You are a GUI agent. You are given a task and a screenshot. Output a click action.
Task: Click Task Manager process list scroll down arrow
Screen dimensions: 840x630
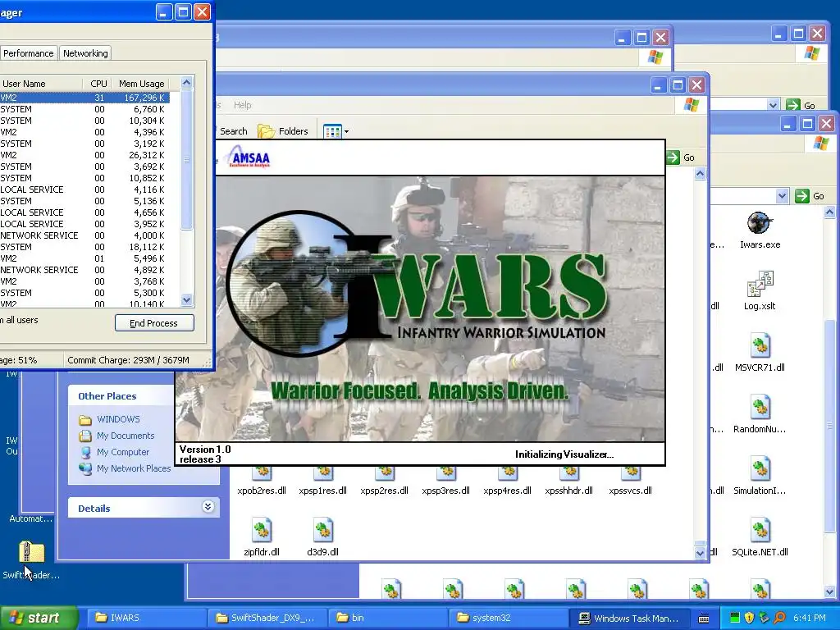186,300
